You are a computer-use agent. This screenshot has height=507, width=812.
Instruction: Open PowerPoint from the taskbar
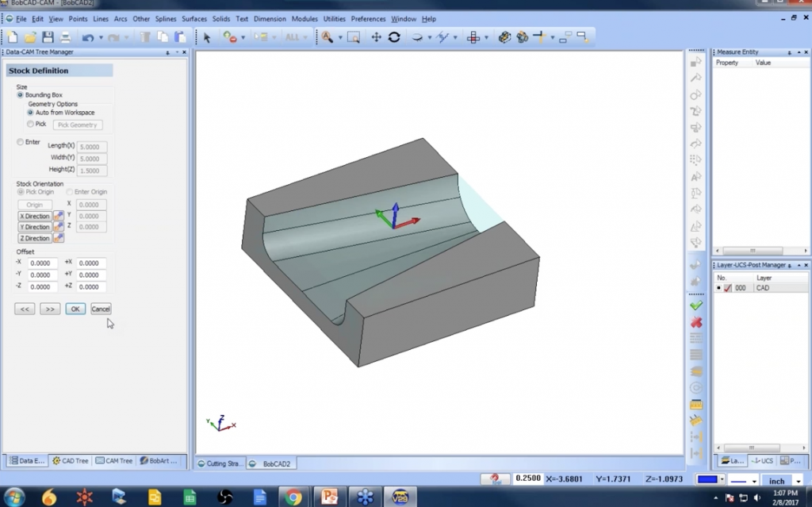coord(329,497)
